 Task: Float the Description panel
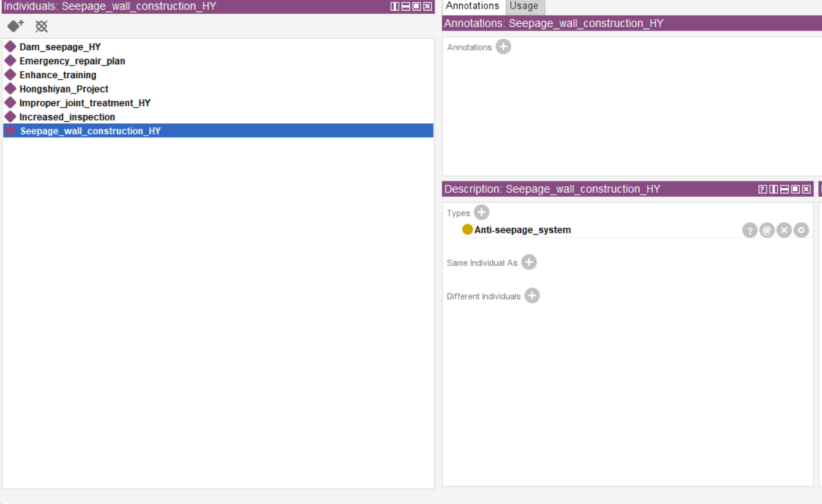click(x=795, y=189)
